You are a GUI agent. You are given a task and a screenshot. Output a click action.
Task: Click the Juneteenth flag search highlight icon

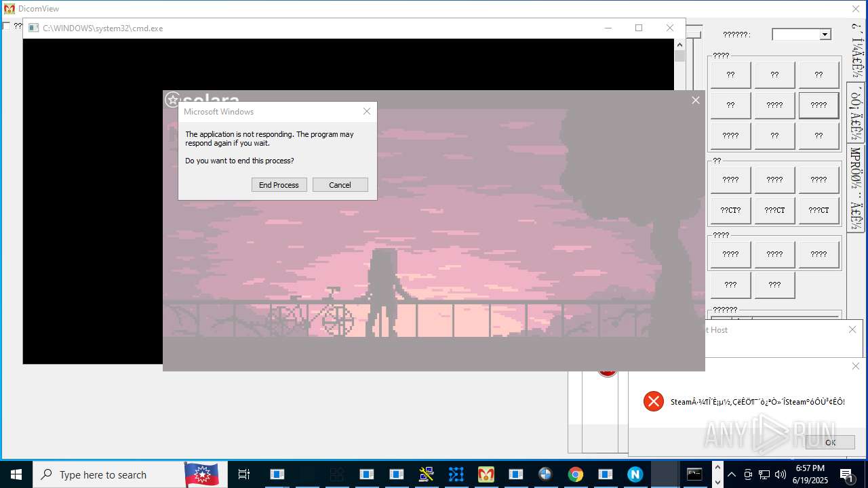[x=201, y=474]
